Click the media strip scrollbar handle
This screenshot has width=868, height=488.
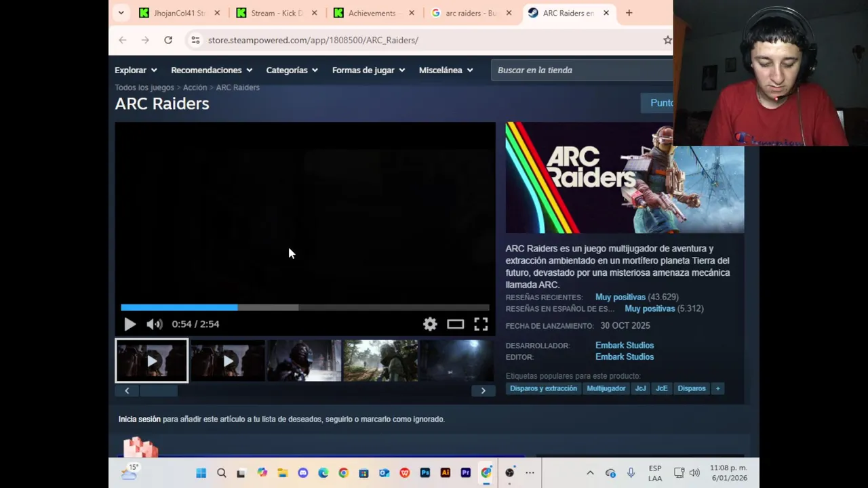tap(158, 390)
